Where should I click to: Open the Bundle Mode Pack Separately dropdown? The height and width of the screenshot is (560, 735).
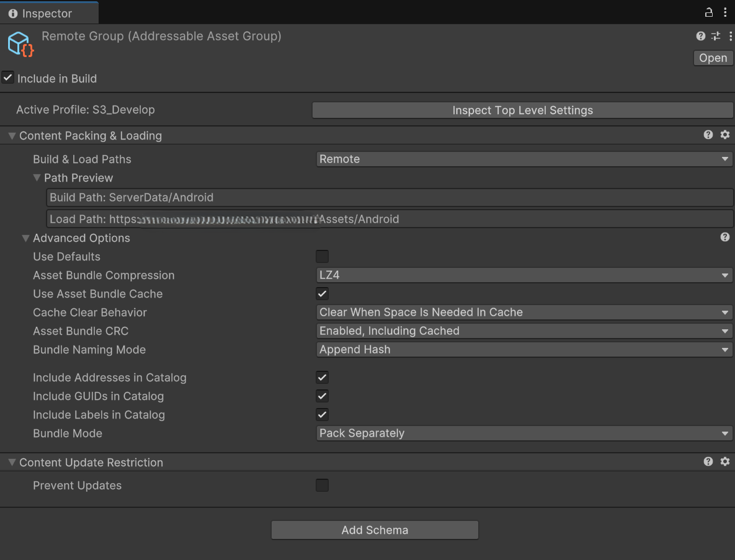[x=524, y=433]
